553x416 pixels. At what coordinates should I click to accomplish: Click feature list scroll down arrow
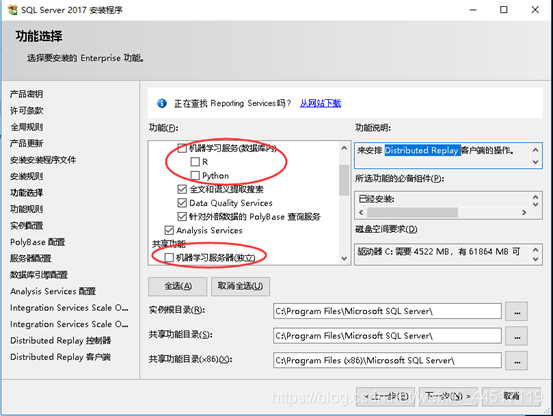pos(344,258)
